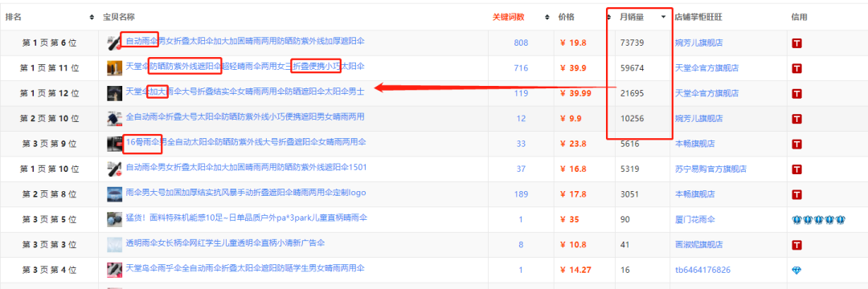Open the thumbnail for the 透明雨伞 listing

click(x=115, y=244)
